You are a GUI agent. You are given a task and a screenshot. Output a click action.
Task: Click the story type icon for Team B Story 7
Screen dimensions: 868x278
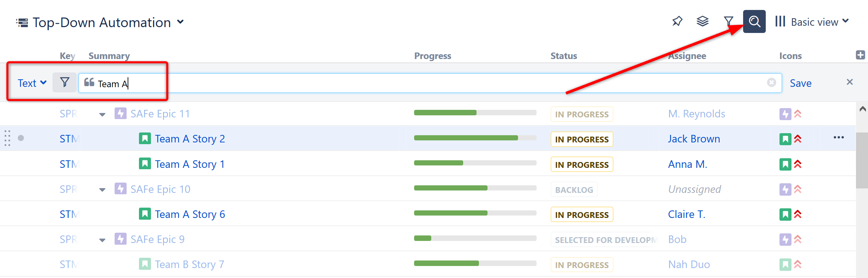(145, 264)
